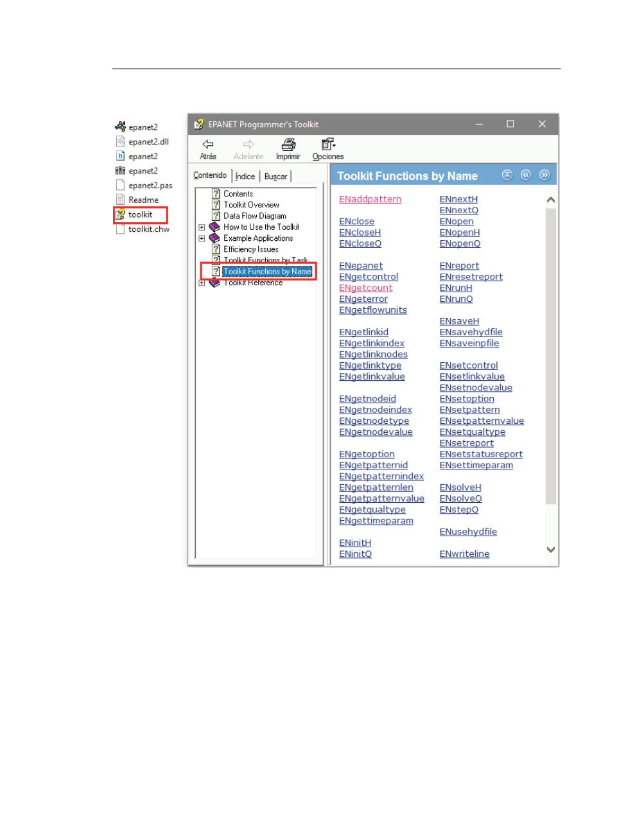635x840 pixels.
Task: Click the Atrás back arrow icon
Action: click(208, 144)
